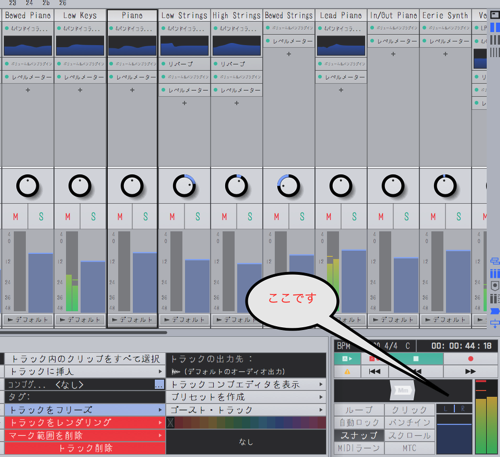Open Low Keys デフォルト output dropdown
Image resolution: width=500 pixels, height=457 pixels.
tap(80, 320)
